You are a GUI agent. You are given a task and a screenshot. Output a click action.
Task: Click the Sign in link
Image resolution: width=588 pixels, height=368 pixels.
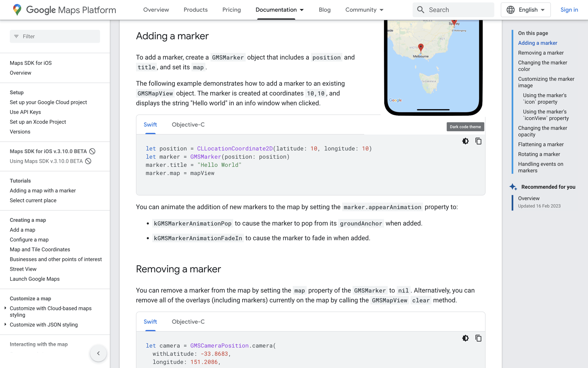tap(569, 10)
